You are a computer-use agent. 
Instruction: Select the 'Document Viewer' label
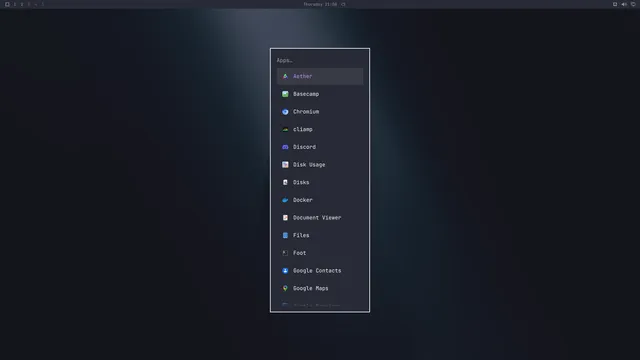click(317, 218)
